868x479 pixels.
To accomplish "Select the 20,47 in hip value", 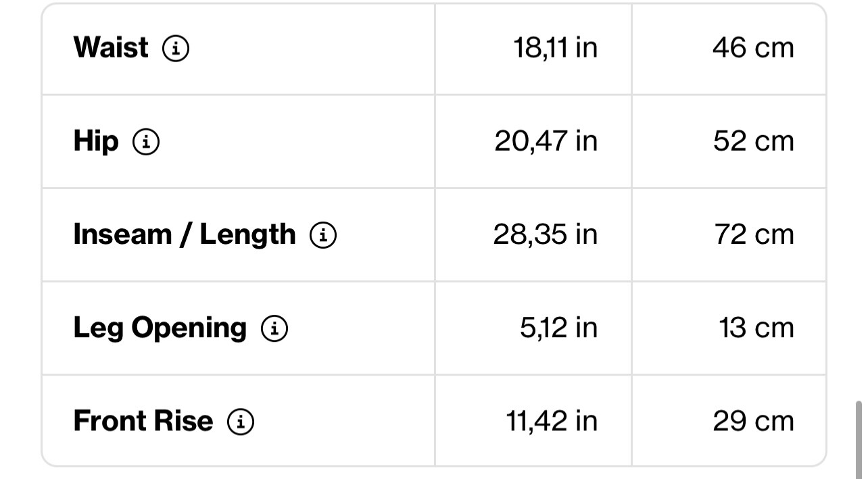I will pyautogui.click(x=546, y=141).
